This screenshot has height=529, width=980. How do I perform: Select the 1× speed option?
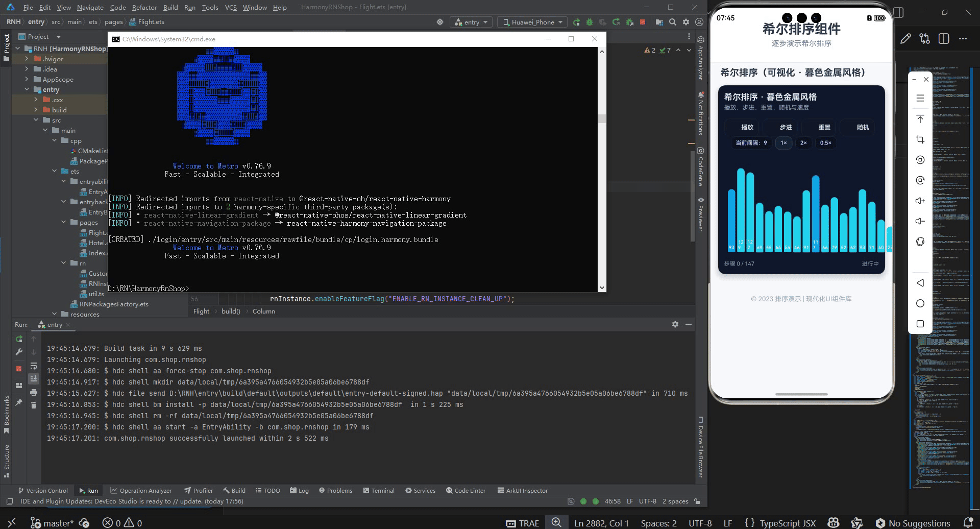pos(783,143)
